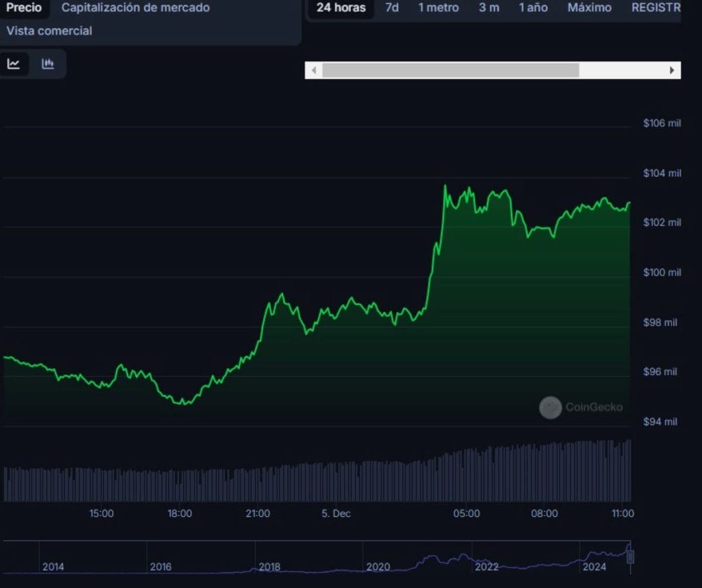Expand the Vista comercial option
Viewport: 702px width, 588px height.
(49, 31)
